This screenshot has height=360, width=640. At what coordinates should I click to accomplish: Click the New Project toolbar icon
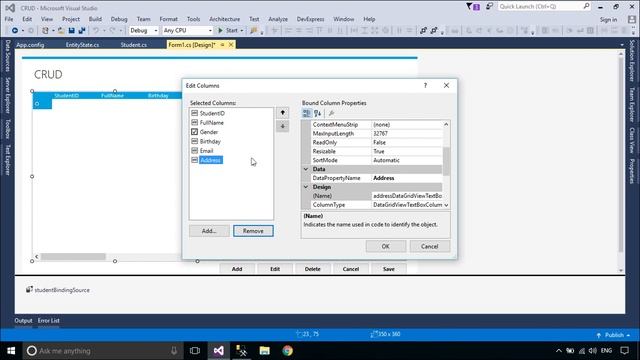(45, 31)
